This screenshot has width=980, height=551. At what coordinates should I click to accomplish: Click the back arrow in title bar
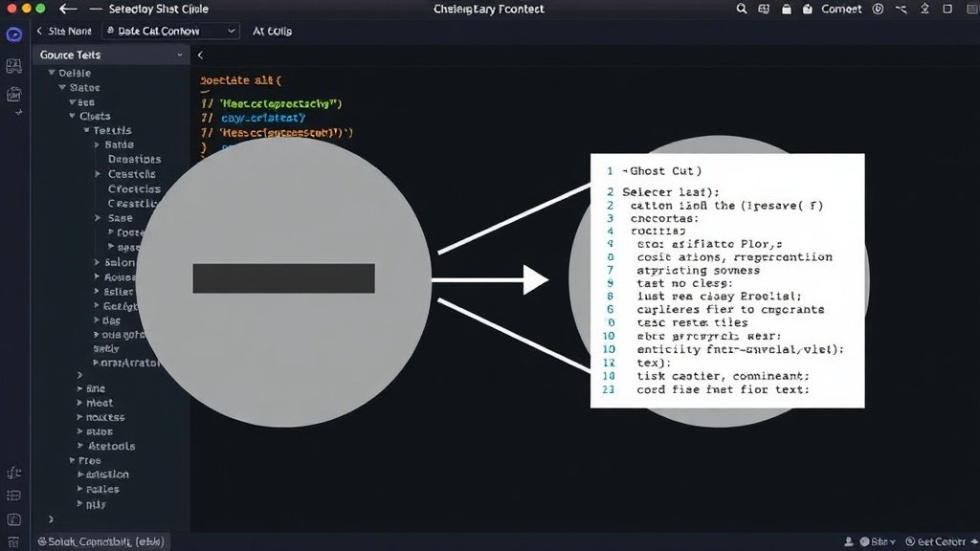pos(68,9)
